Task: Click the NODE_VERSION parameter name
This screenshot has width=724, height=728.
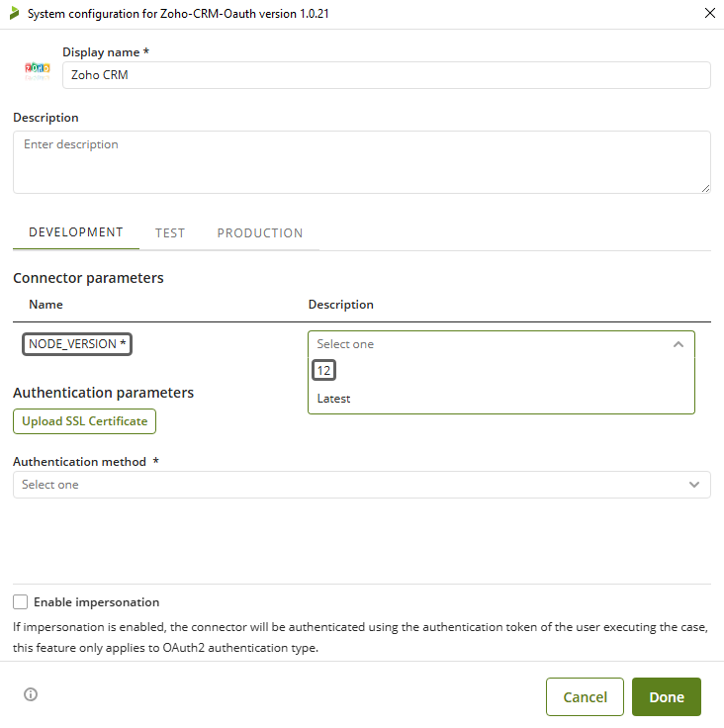Action: click(x=77, y=344)
